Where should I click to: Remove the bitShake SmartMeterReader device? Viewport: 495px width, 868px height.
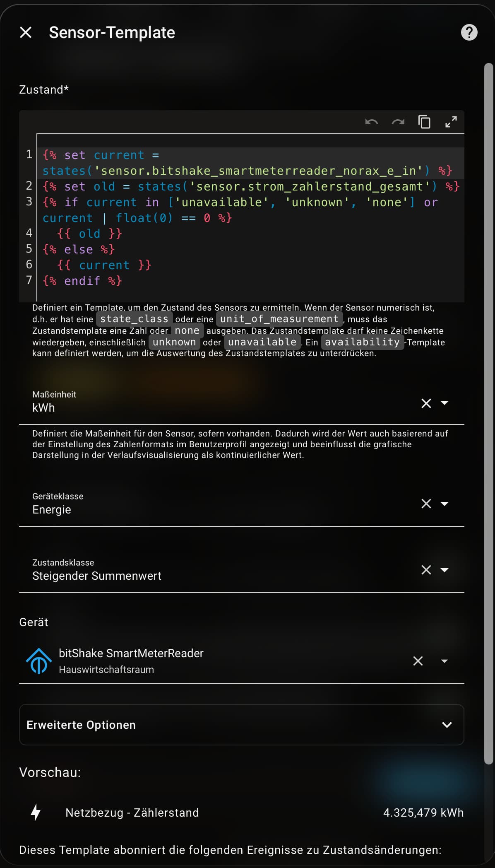coord(418,661)
